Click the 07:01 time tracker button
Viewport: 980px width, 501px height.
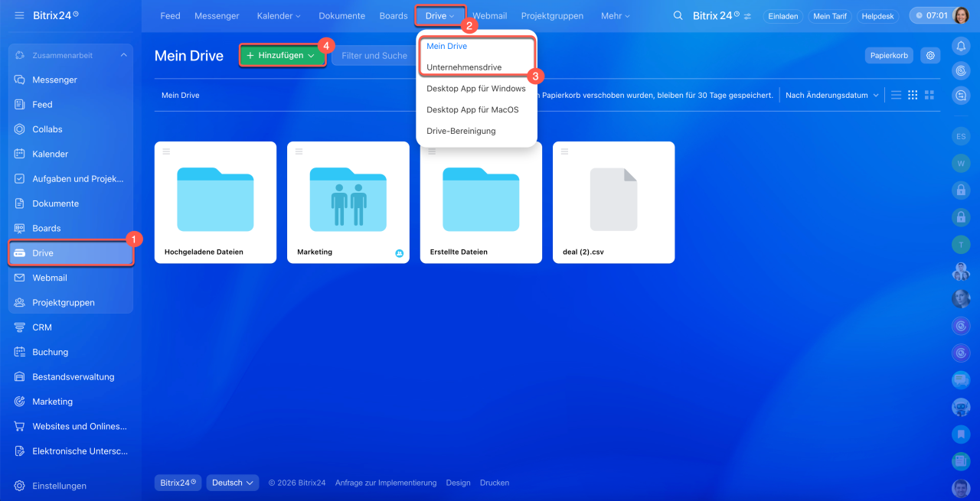point(931,15)
